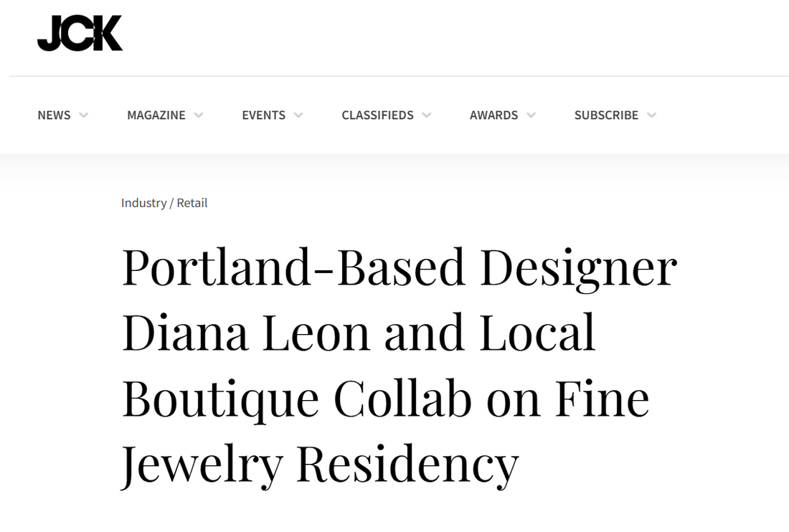This screenshot has width=789, height=532.
Task: Follow the Industry breadcrumb link
Action: [143, 203]
